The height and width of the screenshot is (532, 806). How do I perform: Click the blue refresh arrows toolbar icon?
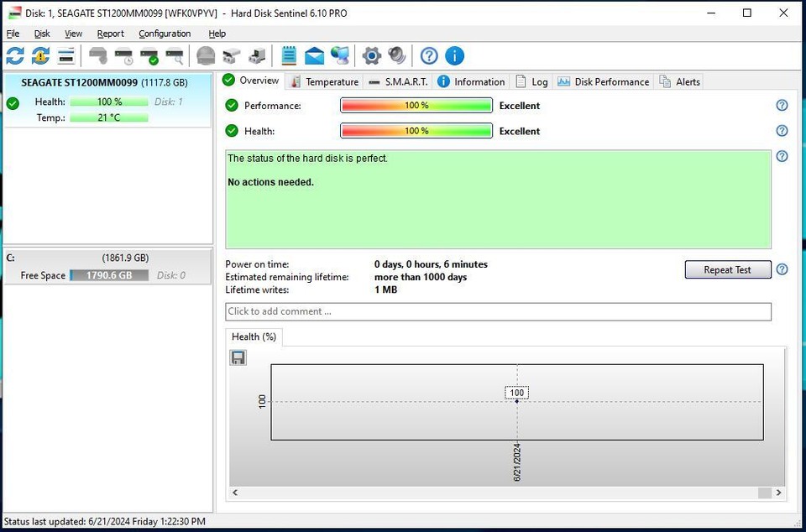[15, 56]
